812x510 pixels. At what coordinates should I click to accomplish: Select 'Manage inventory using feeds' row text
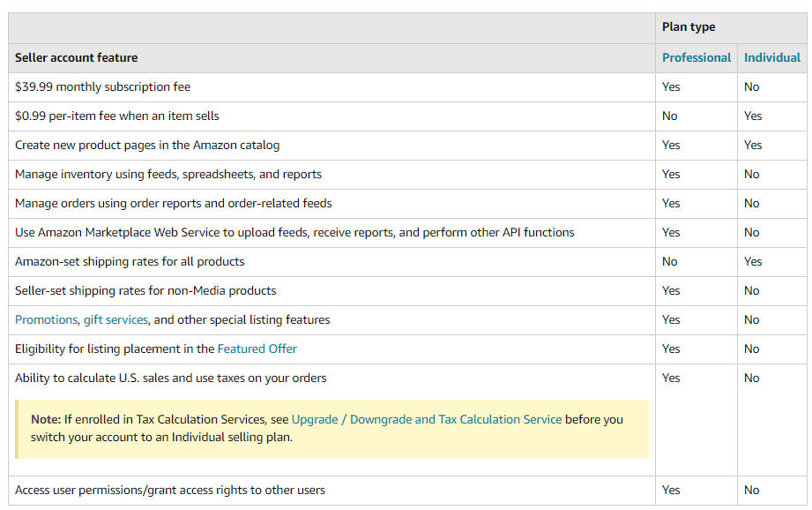[x=168, y=174]
